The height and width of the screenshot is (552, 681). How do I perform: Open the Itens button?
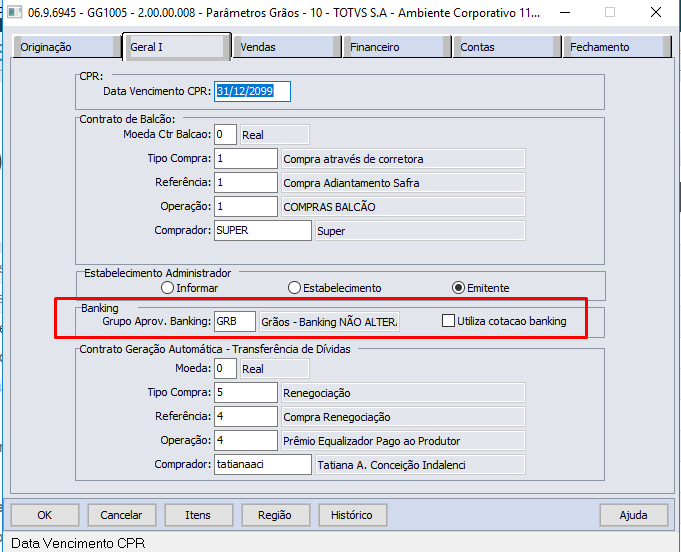pyautogui.click(x=198, y=515)
